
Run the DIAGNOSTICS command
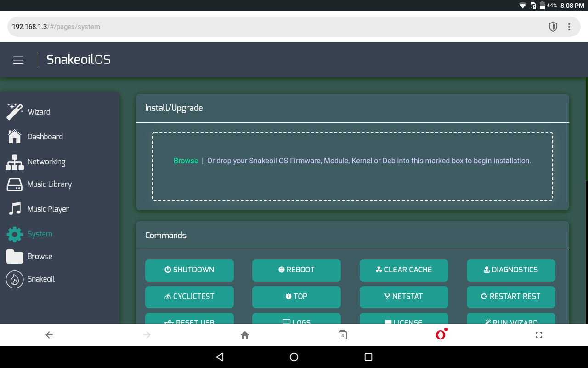pyautogui.click(x=511, y=270)
